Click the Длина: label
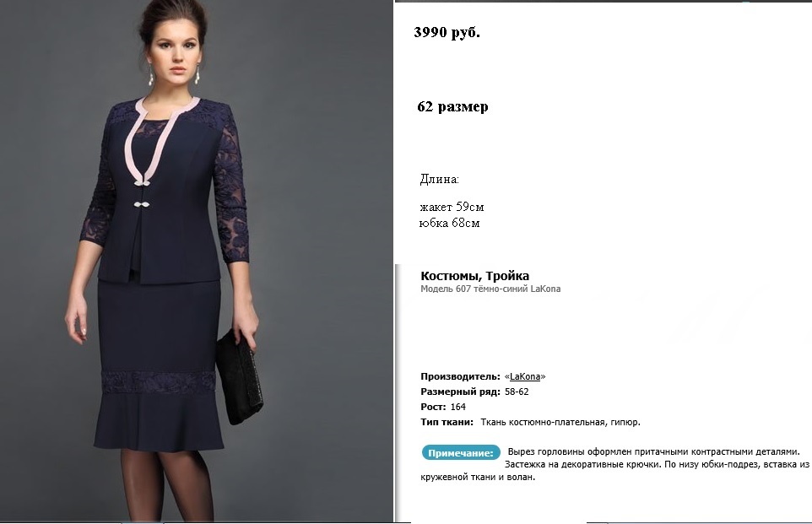Image resolution: width=812 pixels, height=524 pixels. [x=439, y=179]
